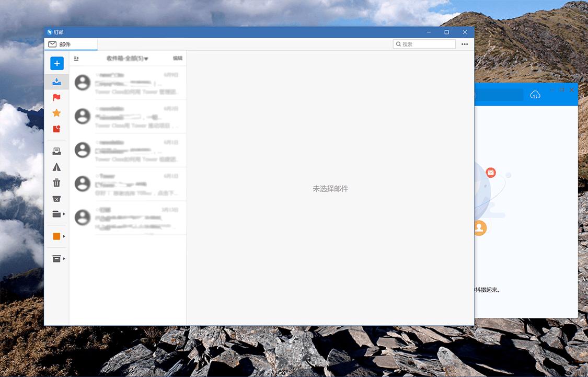Viewport: 588px width, 377px height.
Task: Open starred mail via star icon
Action: pyautogui.click(x=57, y=113)
